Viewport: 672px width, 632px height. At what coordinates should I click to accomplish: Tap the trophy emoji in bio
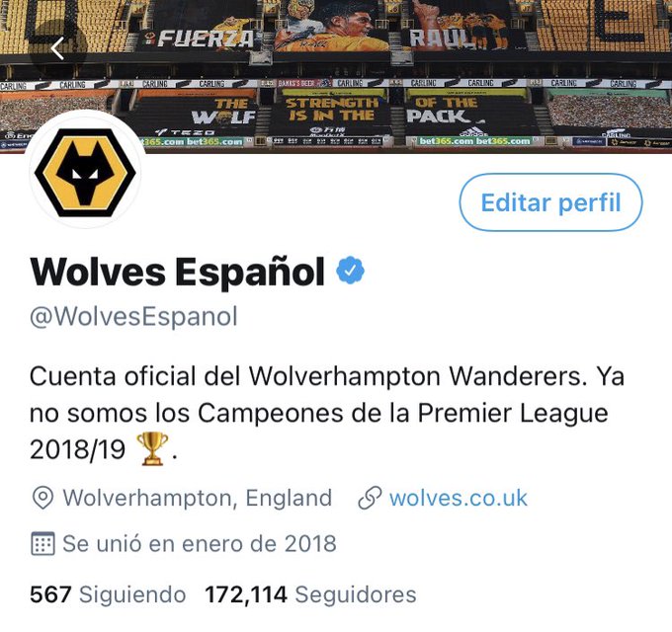coord(152,448)
